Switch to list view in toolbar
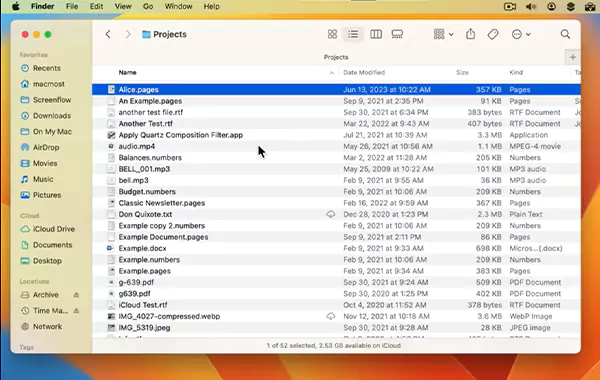The image size is (600, 380). (x=353, y=34)
